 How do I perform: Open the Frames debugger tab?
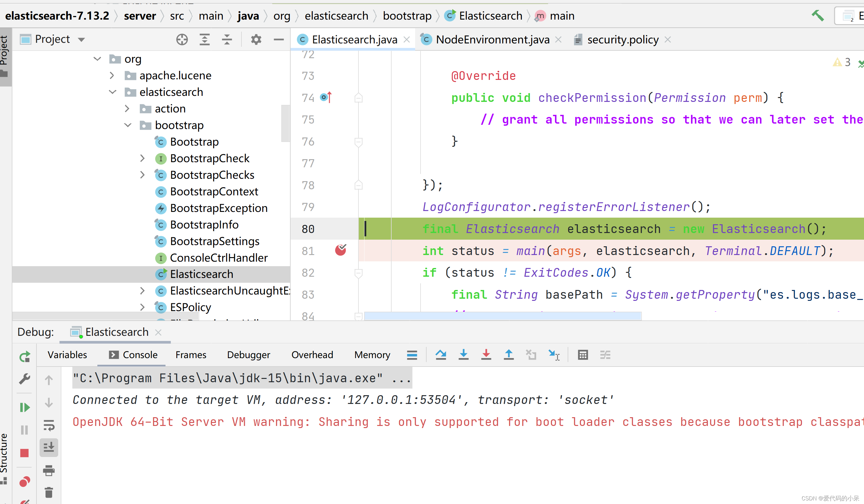click(191, 354)
